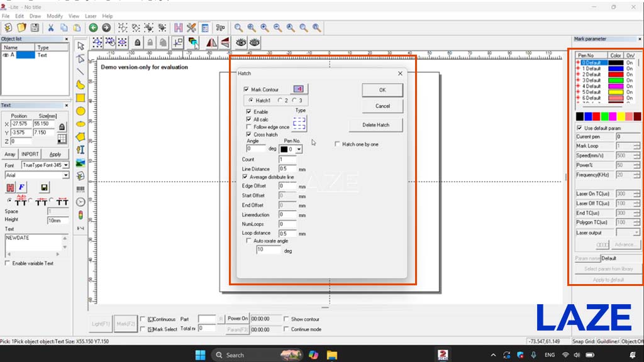
Task: Open the Help menu
Action: pos(107,16)
